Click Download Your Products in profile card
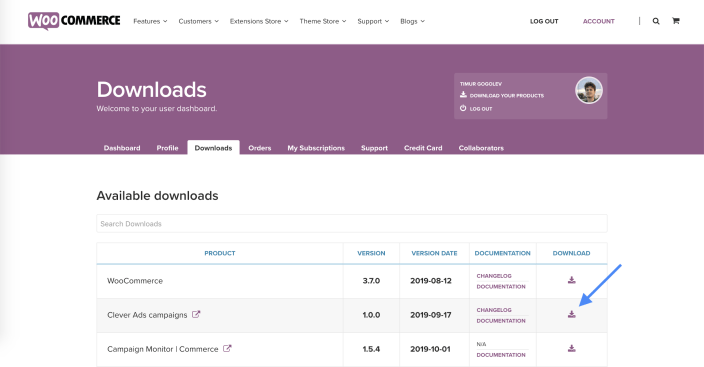The image size is (704, 367). pos(502,95)
